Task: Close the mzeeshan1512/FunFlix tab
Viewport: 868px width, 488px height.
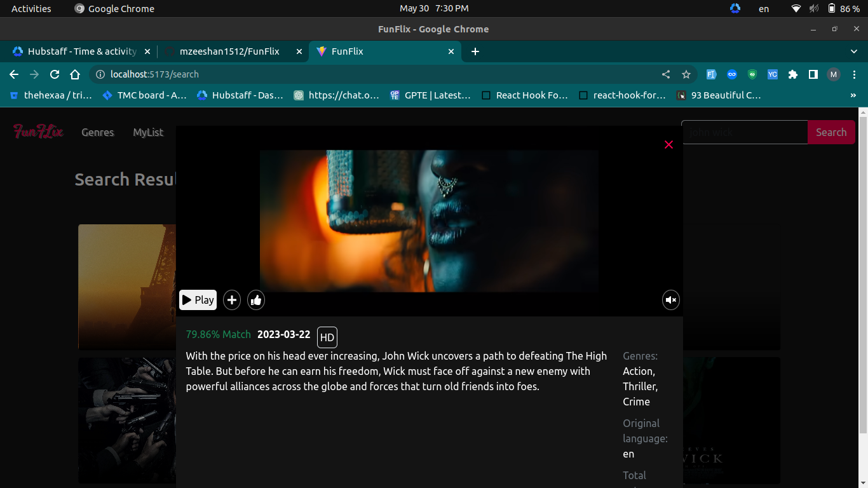Action: pos(299,51)
